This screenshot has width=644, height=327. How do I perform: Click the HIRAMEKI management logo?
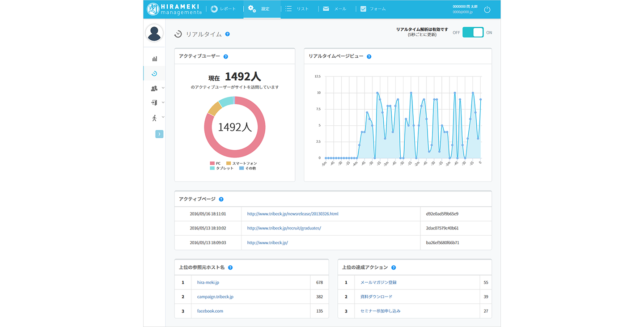[x=174, y=9]
